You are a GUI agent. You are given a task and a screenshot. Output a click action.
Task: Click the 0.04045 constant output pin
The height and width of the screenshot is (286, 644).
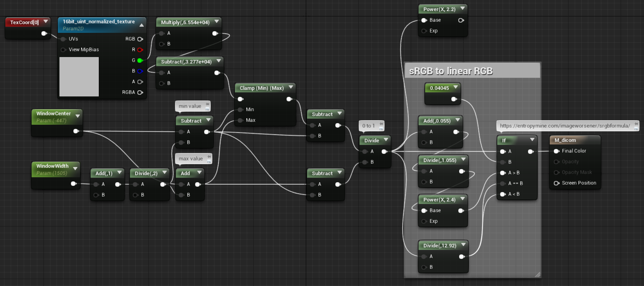click(x=454, y=99)
